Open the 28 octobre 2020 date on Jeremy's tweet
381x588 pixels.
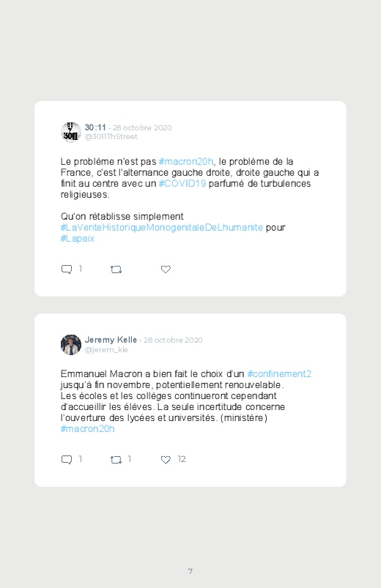coord(173,340)
